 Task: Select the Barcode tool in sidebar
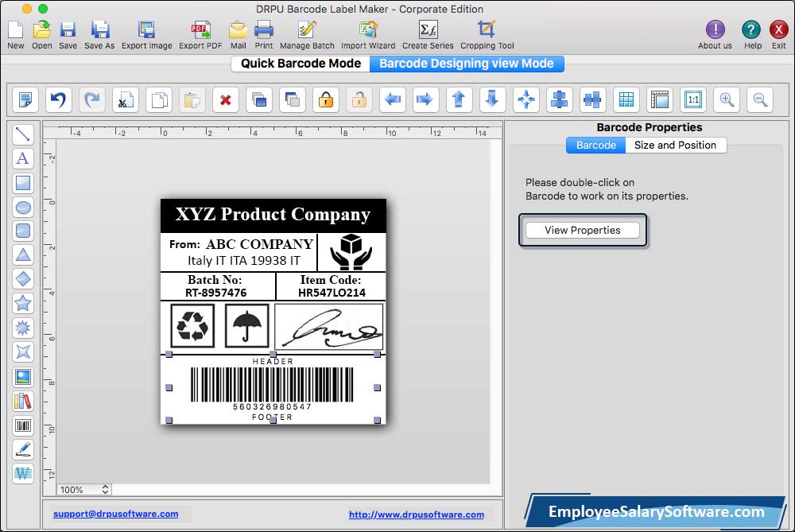23,425
